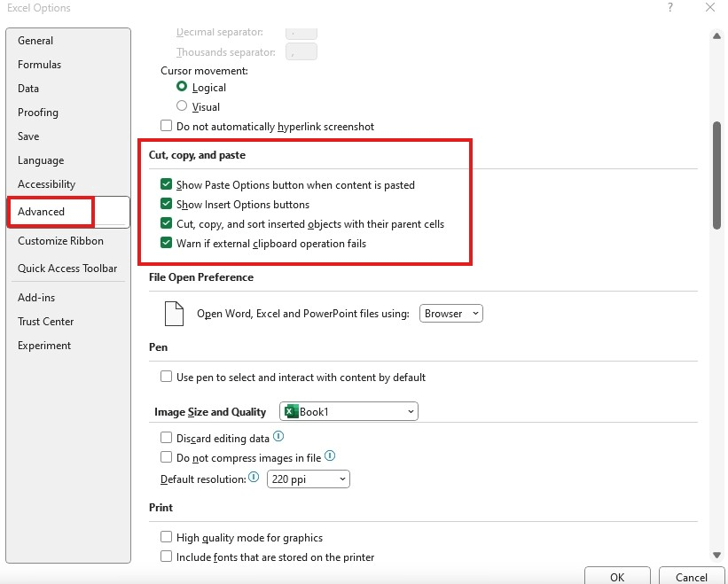Click the vertical scrollbar thumb
Image resolution: width=728 pixels, height=584 pixels.
pyautogui.click(x=716, y=175)
